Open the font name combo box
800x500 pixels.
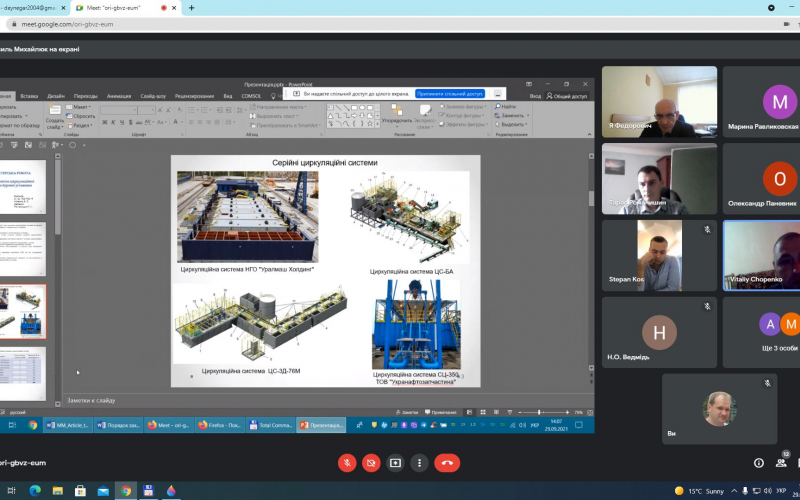(x=118, y=110)
